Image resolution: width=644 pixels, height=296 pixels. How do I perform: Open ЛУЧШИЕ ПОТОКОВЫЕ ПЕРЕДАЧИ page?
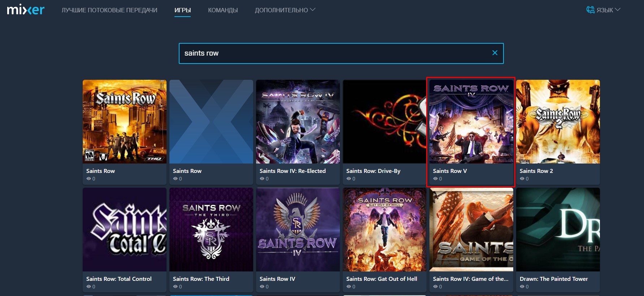click(109, 10)
